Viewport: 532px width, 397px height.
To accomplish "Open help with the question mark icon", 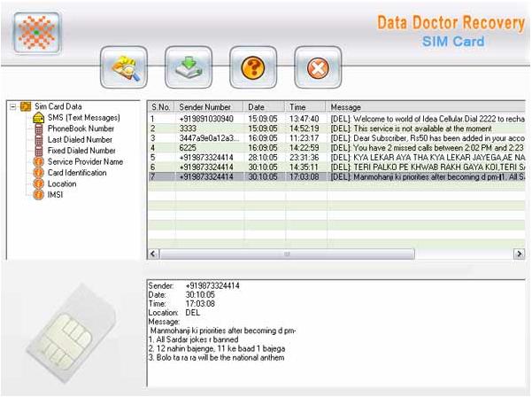I will tap(252, 66).
